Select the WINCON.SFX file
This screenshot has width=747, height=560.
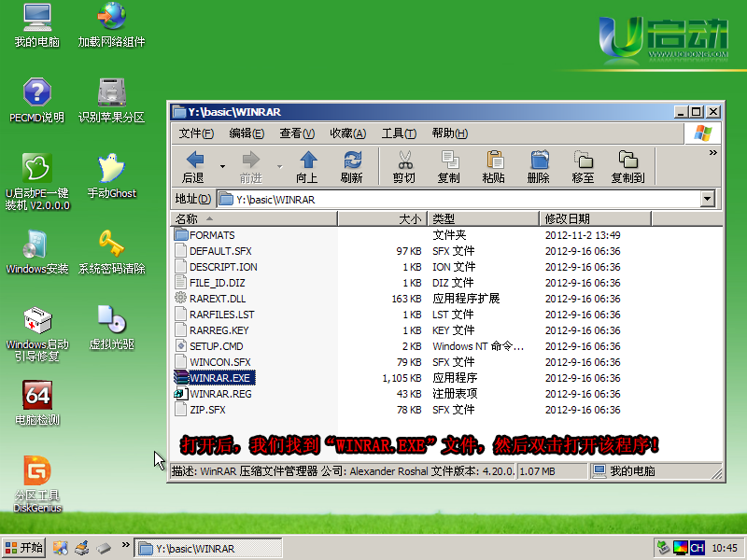pos(213,362)
